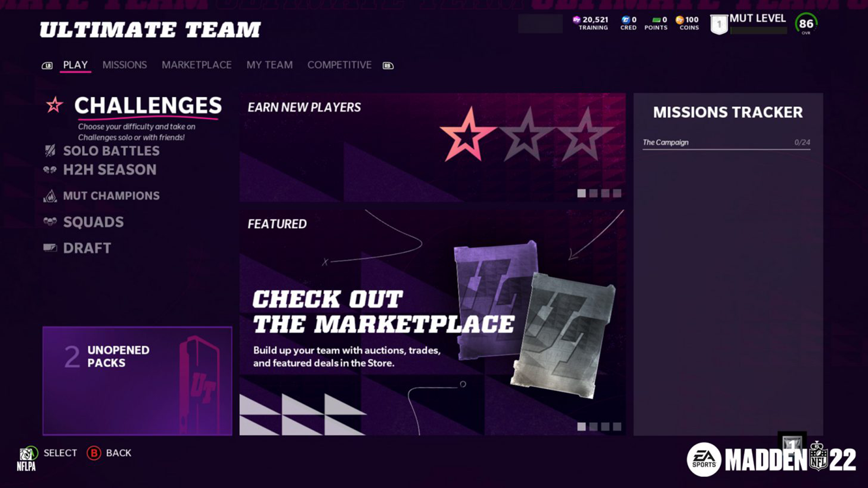
Task: Click the Challenges star icon
Action: pos(55,105)
